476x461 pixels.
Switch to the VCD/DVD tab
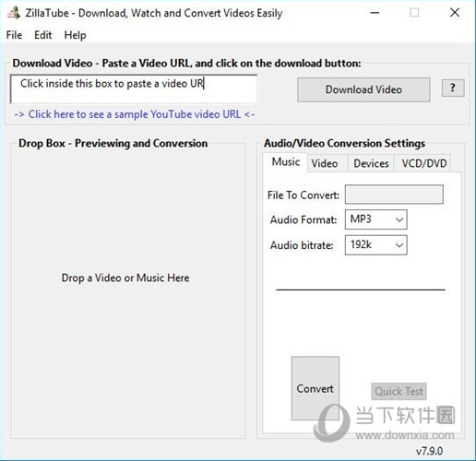(424, 163)
